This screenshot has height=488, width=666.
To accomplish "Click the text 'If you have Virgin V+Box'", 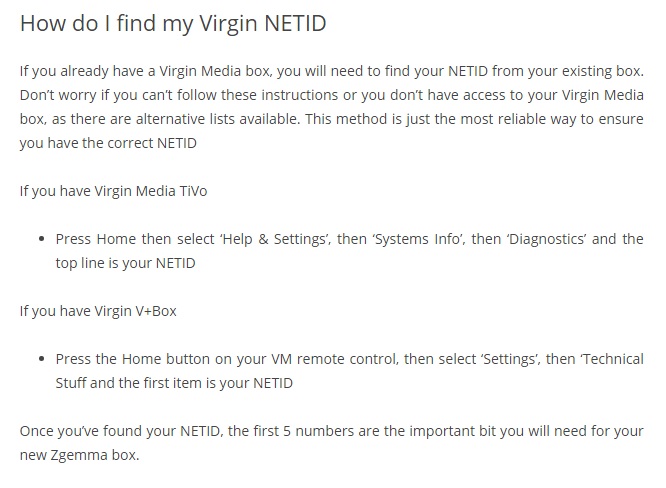I will 98,311.
